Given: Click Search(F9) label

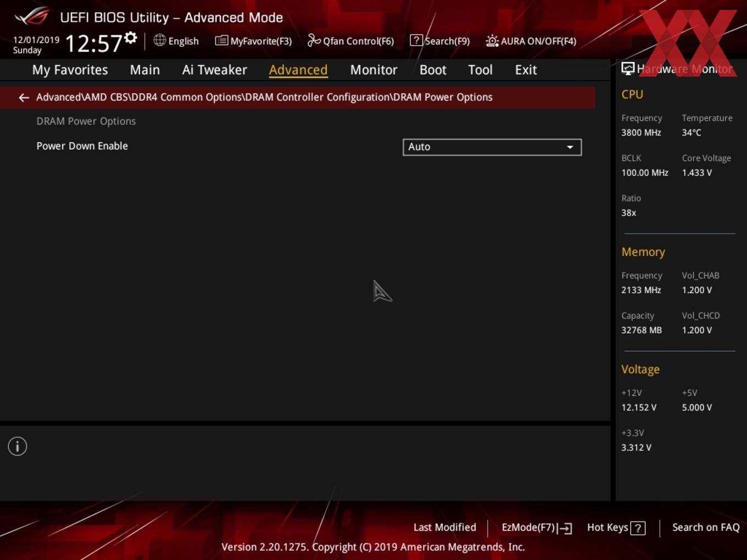Looking at the screenshot, I should click(x=447, y=41).
